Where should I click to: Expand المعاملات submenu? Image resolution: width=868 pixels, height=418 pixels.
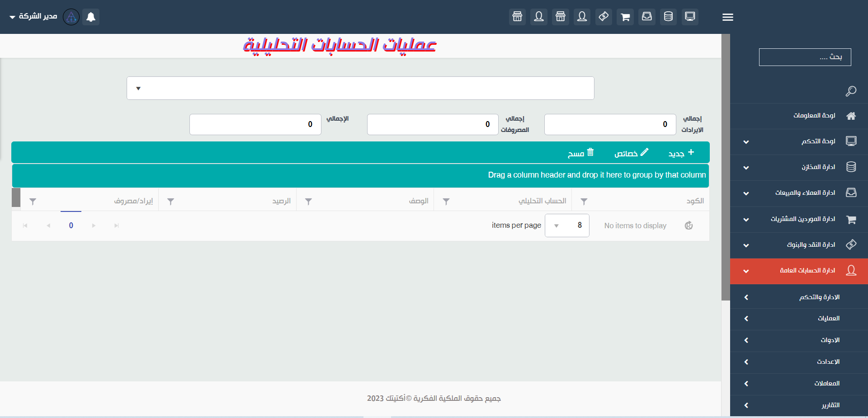pyautogui.click(x=799, y=384)
